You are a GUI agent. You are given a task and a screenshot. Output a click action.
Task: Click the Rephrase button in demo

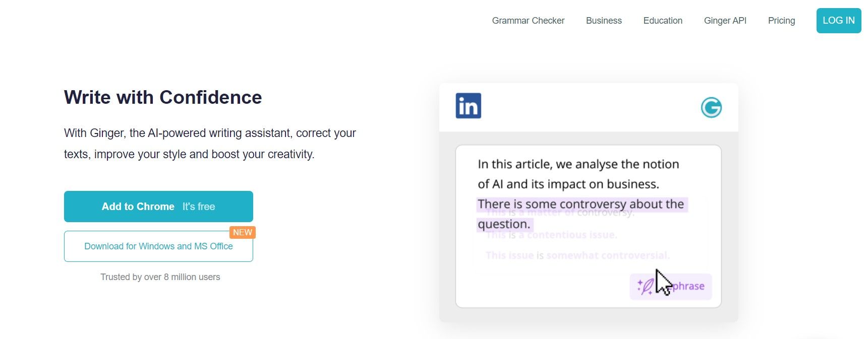[671, 287]
